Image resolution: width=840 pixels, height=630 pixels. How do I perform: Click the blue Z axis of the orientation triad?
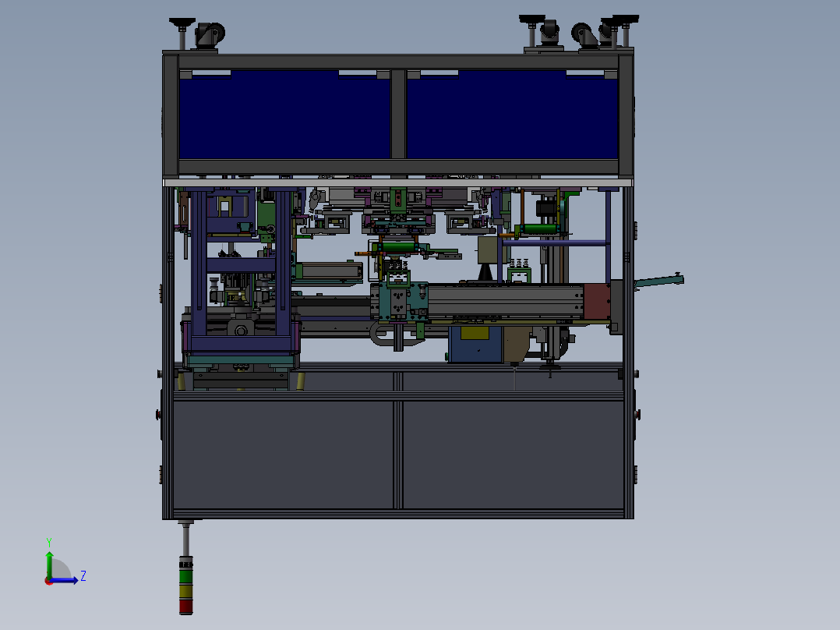pos(64,580)
